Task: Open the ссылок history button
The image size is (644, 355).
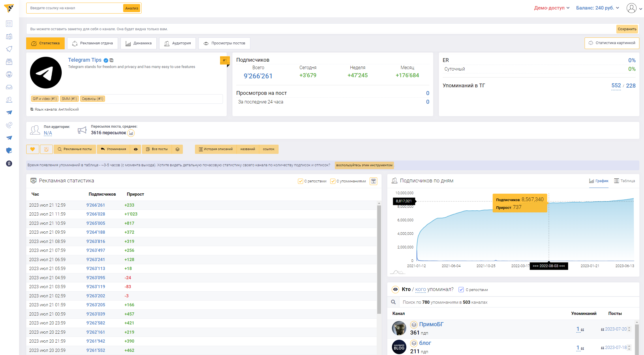Action: pos(269,149)
